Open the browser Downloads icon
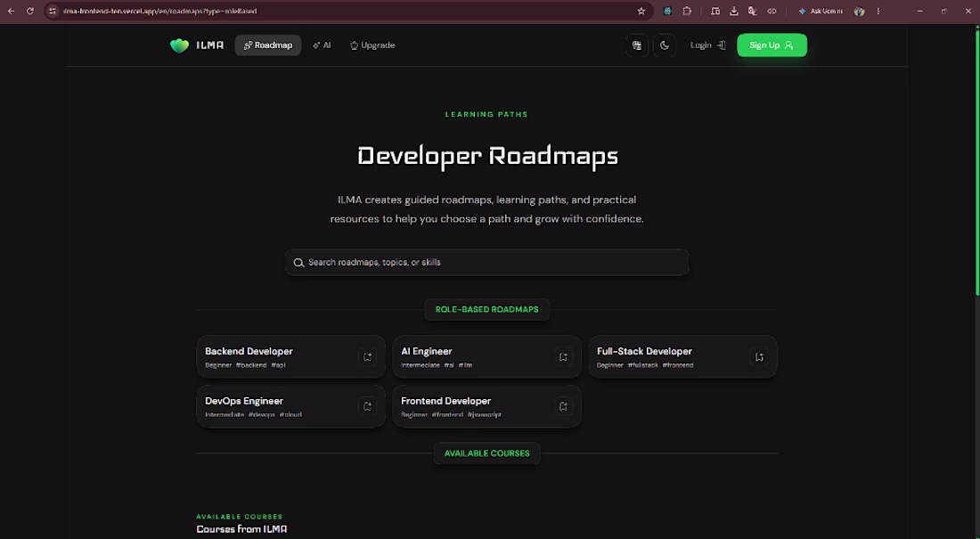The width and height of the screenshot is (980, 539). (734, 11)
